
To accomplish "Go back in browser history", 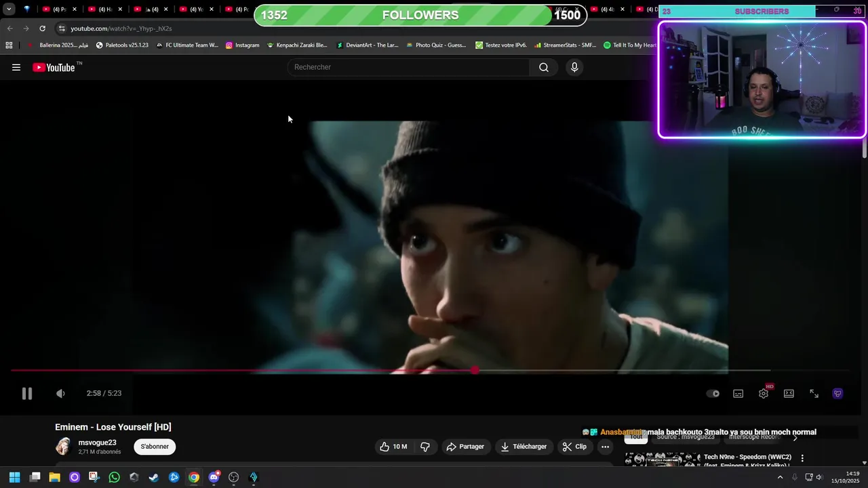I will tap(9, 28).
